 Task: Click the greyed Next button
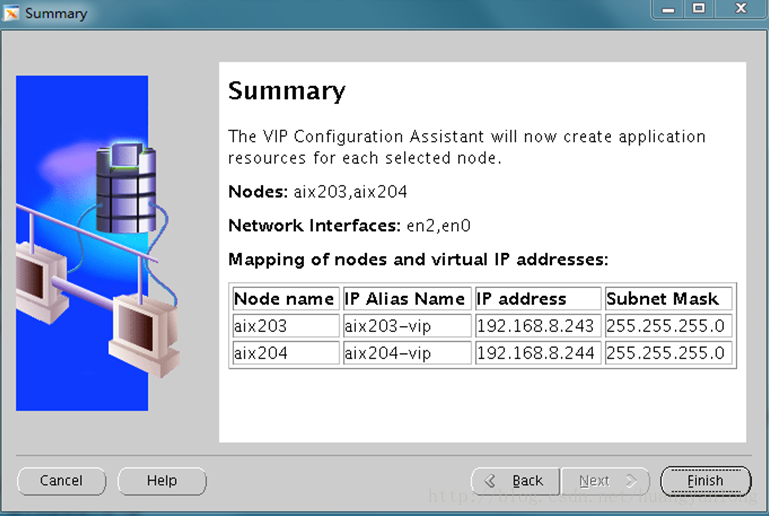tap(605, 481)
